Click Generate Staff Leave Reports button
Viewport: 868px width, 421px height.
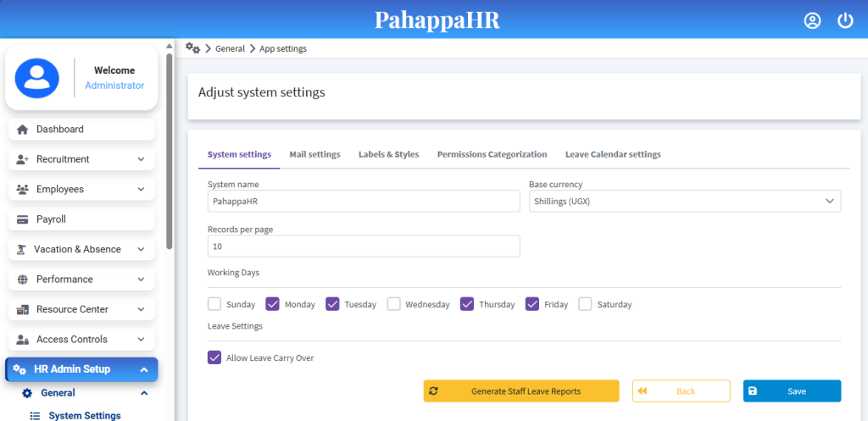[x=520, y=391]
